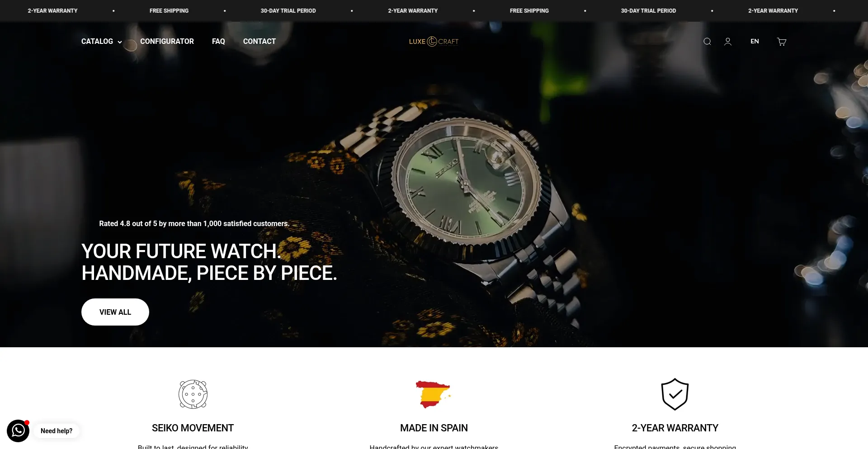Open the Catalog menu
The width and height of the screenshot is (868, 449).
coord(97,42)
